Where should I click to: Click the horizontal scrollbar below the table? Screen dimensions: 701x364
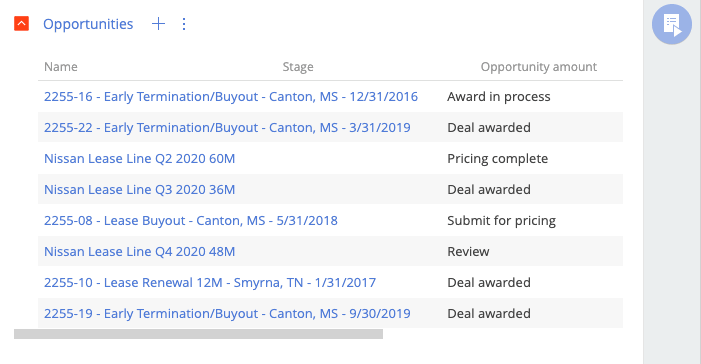[x=198, y=334]
